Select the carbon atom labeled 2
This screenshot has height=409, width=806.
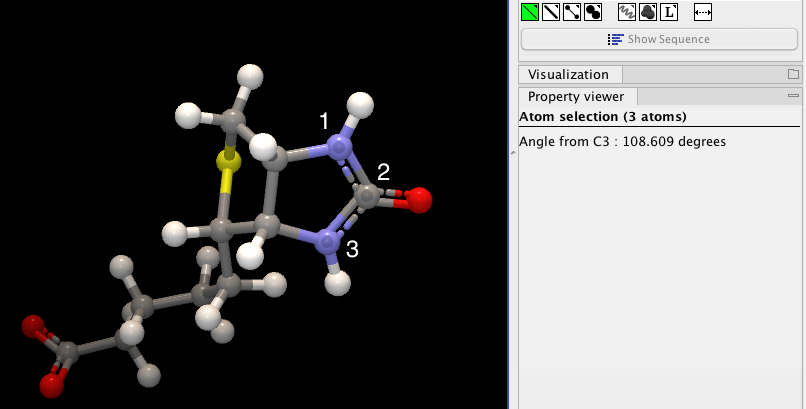click(x=367, y=195)
